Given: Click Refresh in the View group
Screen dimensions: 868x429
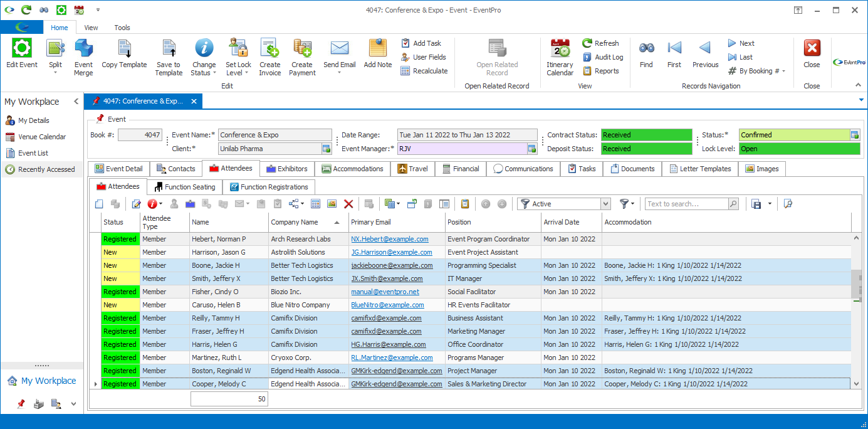Looking at the screenshot, I should pos(600,43).
